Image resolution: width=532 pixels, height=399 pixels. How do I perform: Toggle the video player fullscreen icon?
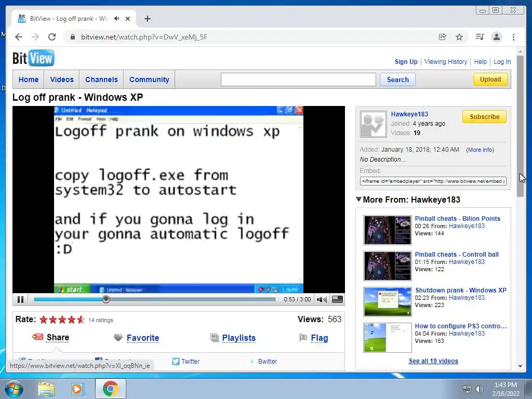pyautogui.click(x=337, y=299)
